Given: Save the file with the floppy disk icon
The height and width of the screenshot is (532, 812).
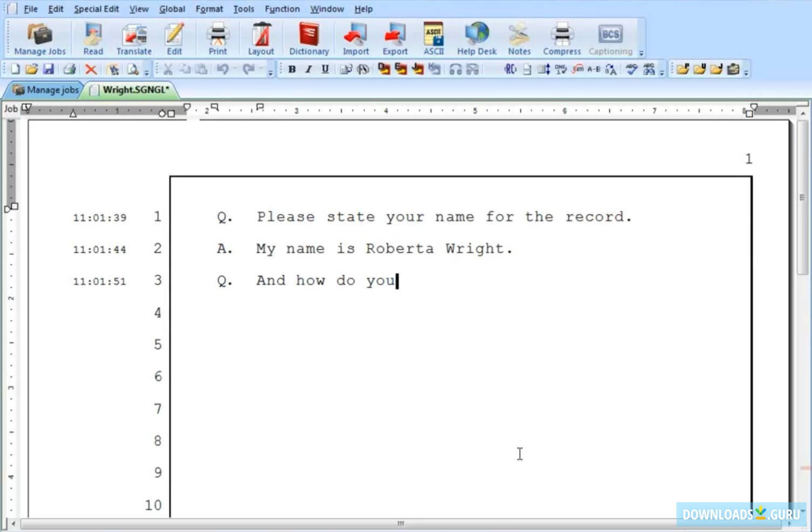Looking at the screenshot, I should point(48,69).
